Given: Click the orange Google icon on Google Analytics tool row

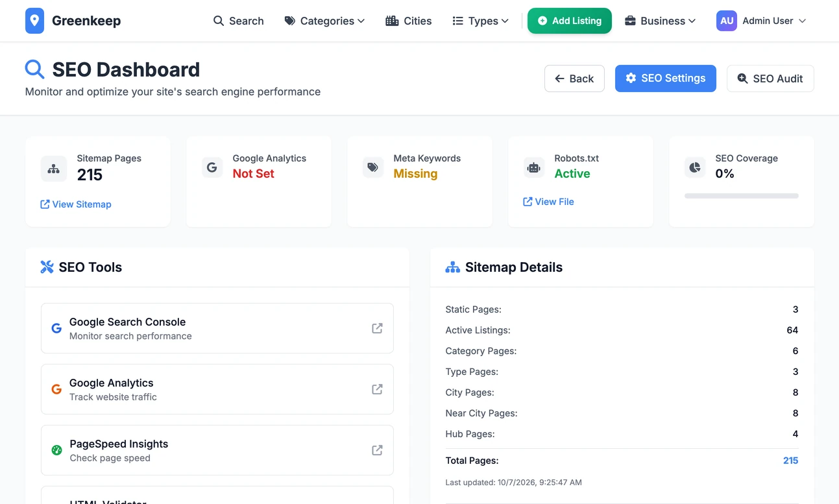Looking at the screenshot, I should [56, 389].
